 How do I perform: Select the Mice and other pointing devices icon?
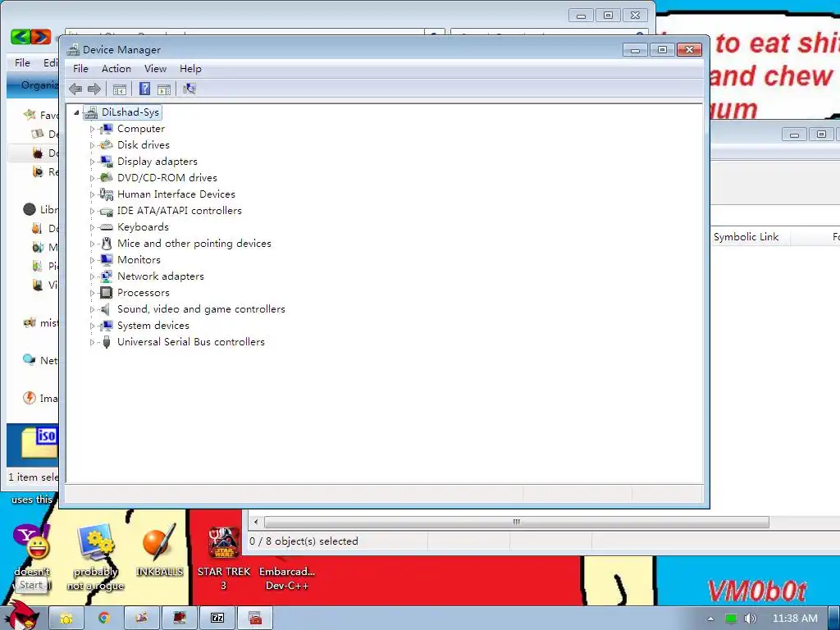point(107,243)
